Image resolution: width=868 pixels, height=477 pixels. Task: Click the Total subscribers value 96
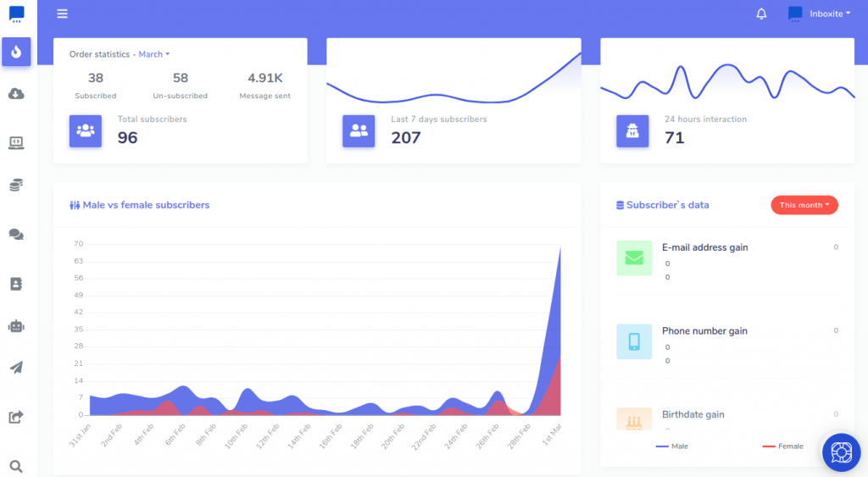pyautogui.click(x=127, y=138)
